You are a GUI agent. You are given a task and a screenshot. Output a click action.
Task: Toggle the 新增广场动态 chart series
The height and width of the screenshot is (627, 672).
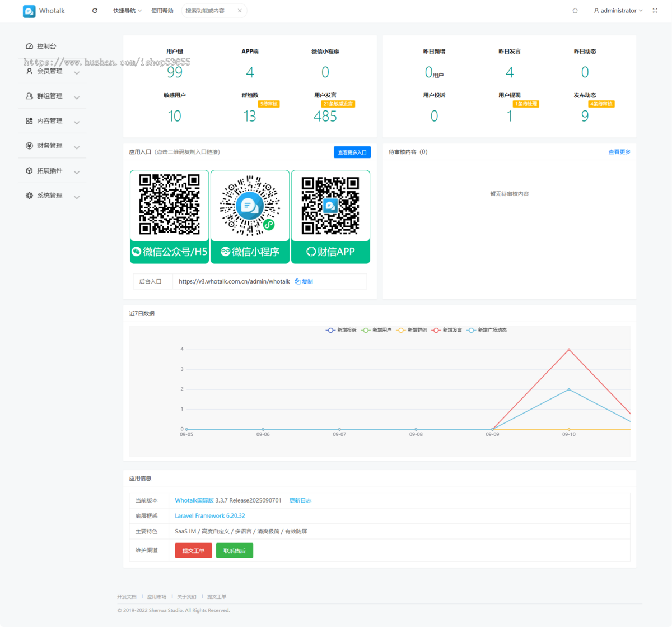[487, 330]
